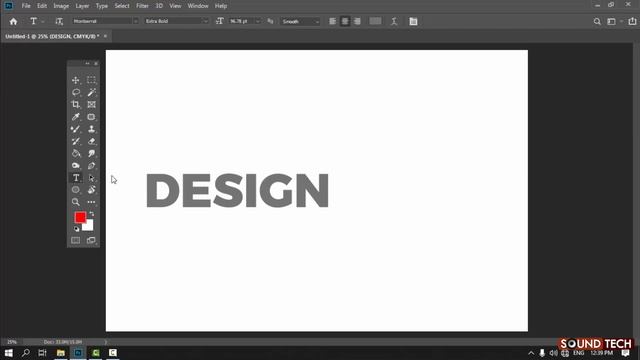Click the 25% zoom field in status bar
Screen dimensions: 640x360
12,342
